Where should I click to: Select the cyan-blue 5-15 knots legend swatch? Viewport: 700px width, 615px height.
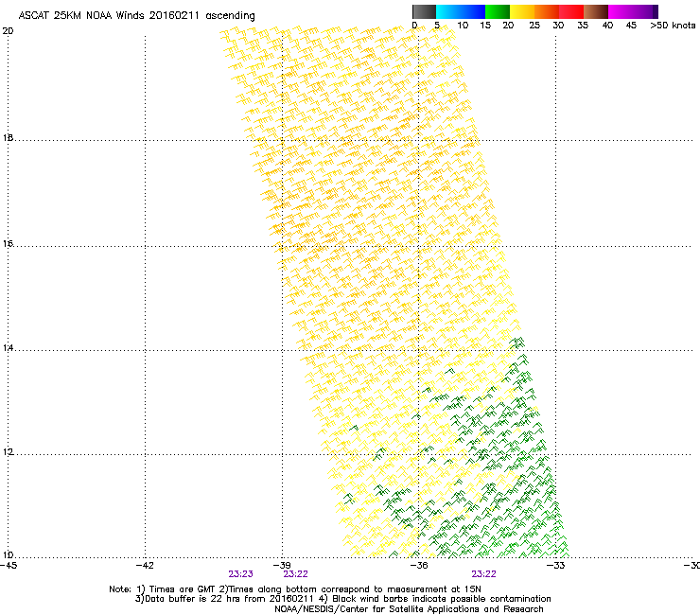tap(461, 11)
